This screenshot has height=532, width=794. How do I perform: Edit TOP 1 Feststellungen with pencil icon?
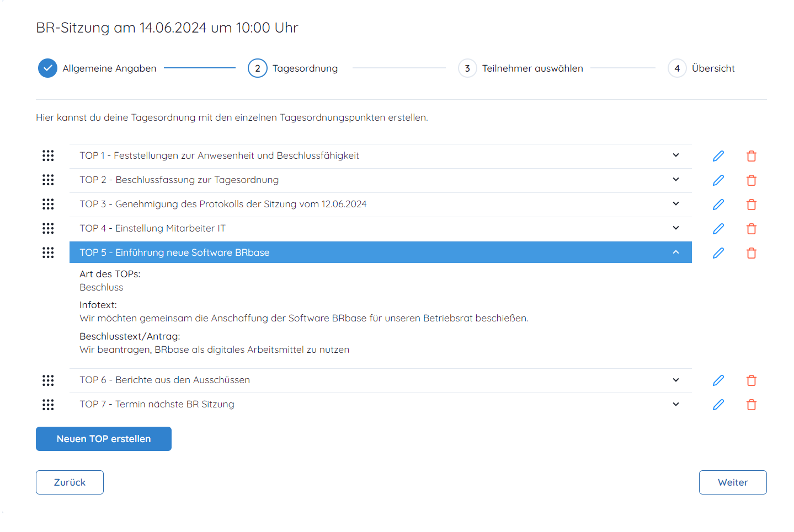[718, 156]
